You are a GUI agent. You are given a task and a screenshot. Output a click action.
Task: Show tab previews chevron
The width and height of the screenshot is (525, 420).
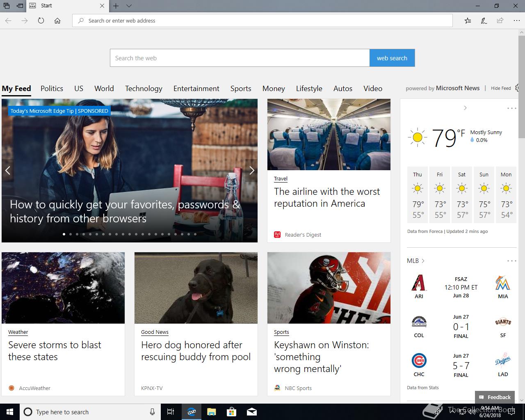click(x=129, y=6)
